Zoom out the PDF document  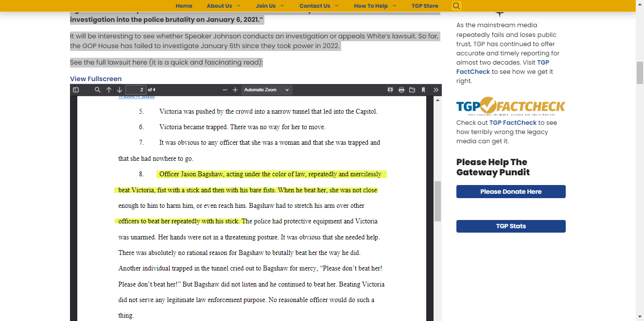tap(225, 90)
